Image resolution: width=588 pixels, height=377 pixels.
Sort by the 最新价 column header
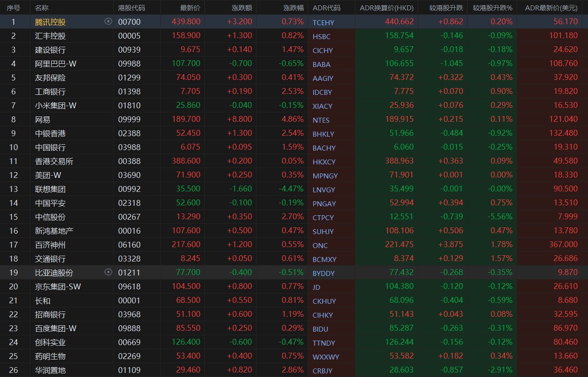coord(190,8)
